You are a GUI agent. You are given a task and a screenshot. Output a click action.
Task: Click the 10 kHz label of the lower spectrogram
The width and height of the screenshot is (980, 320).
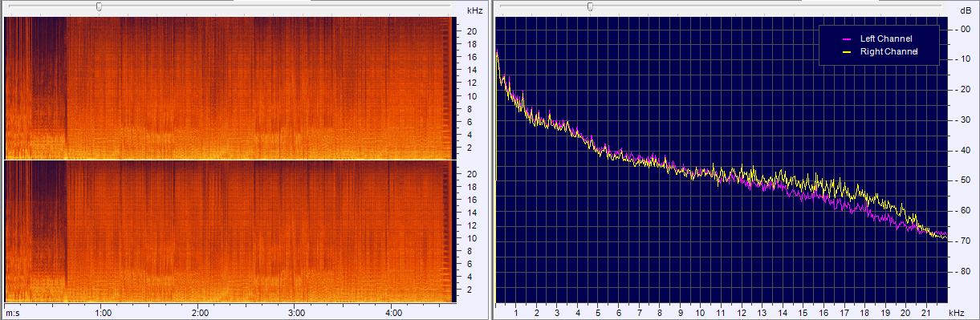click(x=473, y=238)
